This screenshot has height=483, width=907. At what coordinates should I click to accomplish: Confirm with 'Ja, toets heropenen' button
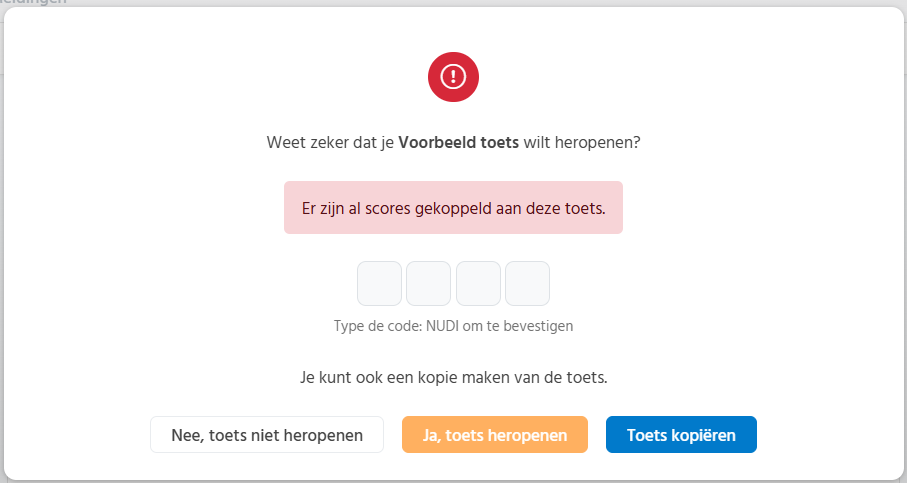point(495,435)
